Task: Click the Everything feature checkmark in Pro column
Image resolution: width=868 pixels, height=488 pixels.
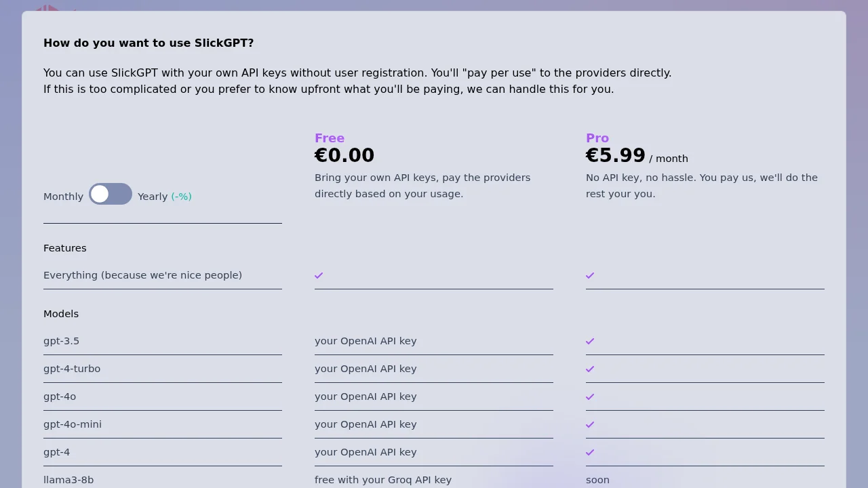Action: click(589, 275)
